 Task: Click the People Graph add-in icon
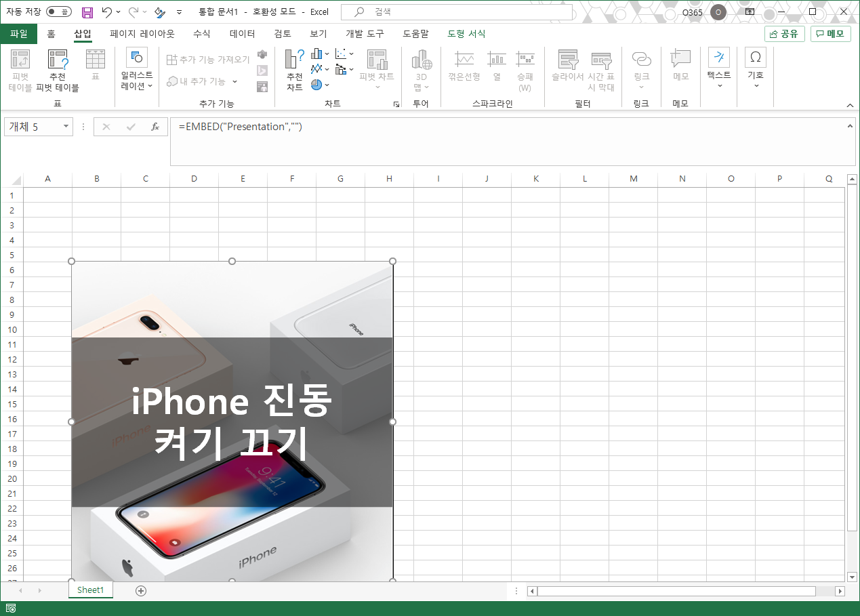pyautogui.click(x=262, y=86)
